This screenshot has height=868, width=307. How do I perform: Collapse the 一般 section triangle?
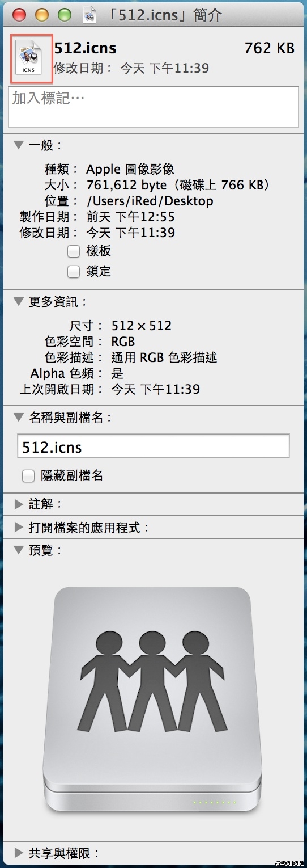tap(19, 145)
